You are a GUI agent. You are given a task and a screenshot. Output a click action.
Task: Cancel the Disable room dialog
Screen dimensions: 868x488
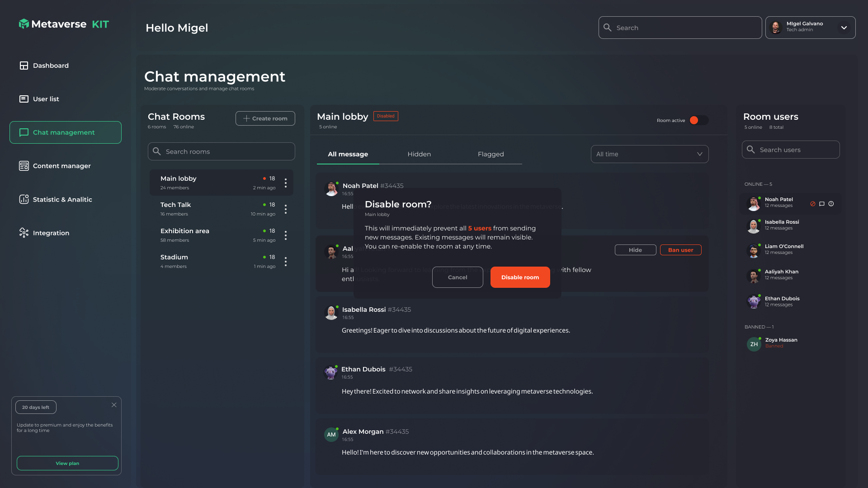coord(458,277)
